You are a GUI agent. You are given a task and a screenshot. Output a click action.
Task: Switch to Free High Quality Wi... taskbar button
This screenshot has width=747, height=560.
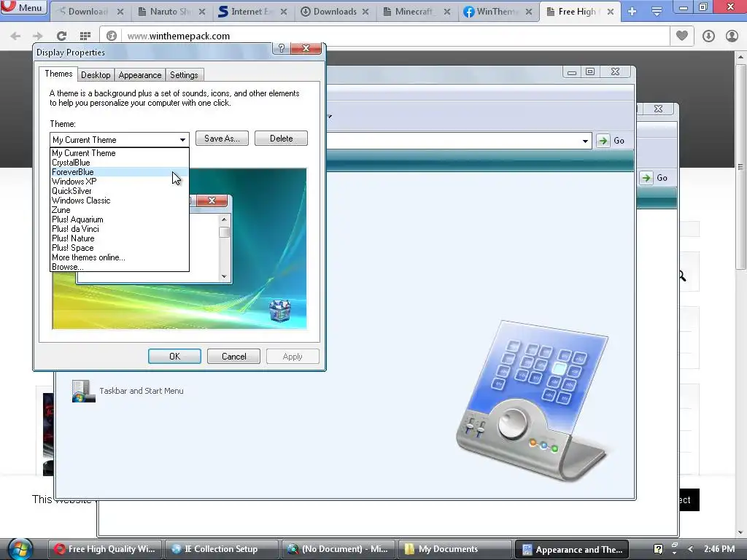106,549
